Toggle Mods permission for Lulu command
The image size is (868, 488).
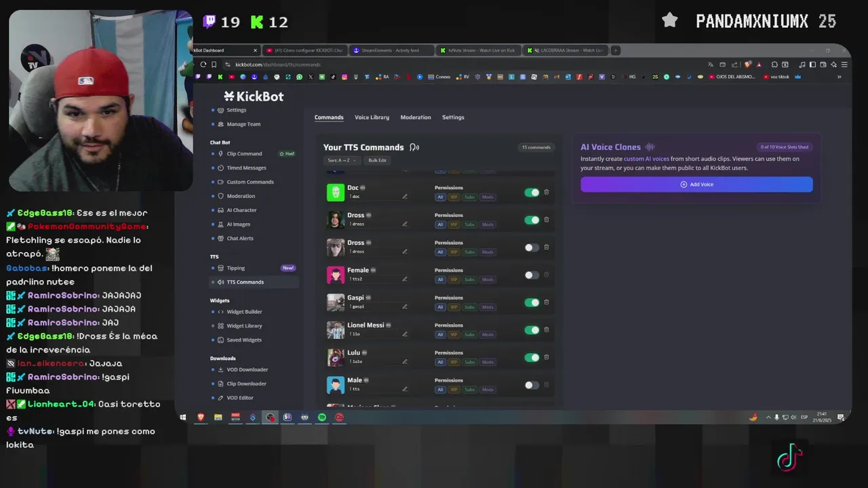(488, 362)
